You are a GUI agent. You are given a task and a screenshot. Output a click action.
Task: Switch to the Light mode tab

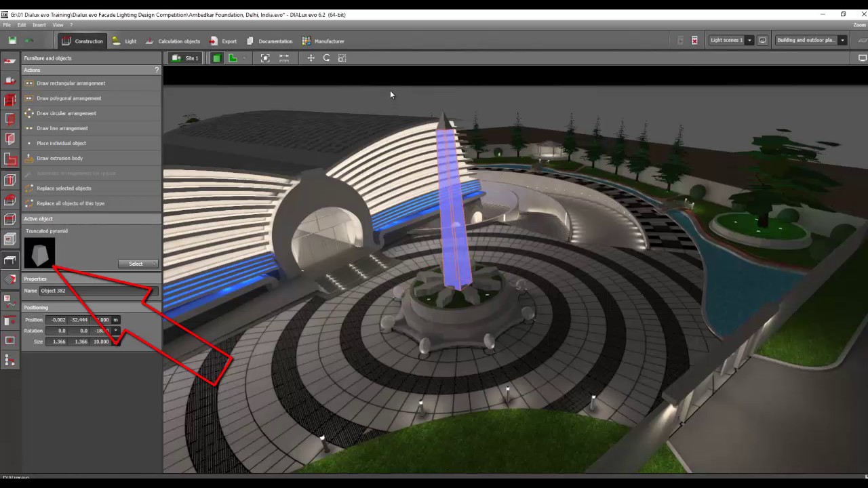(124, 41)
